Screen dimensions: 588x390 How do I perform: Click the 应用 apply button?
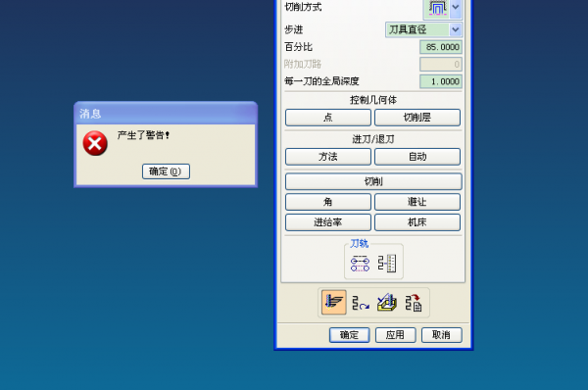[396, 335]
